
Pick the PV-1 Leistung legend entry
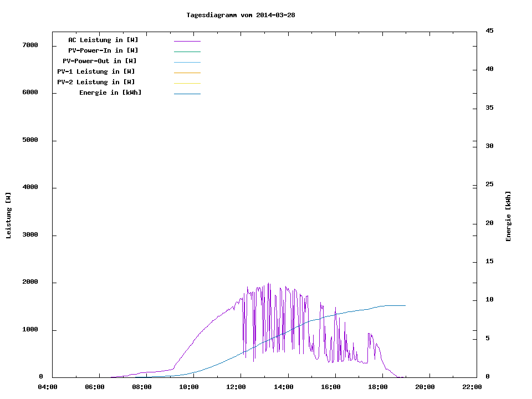pyautogui.click(x=96, y=71)
